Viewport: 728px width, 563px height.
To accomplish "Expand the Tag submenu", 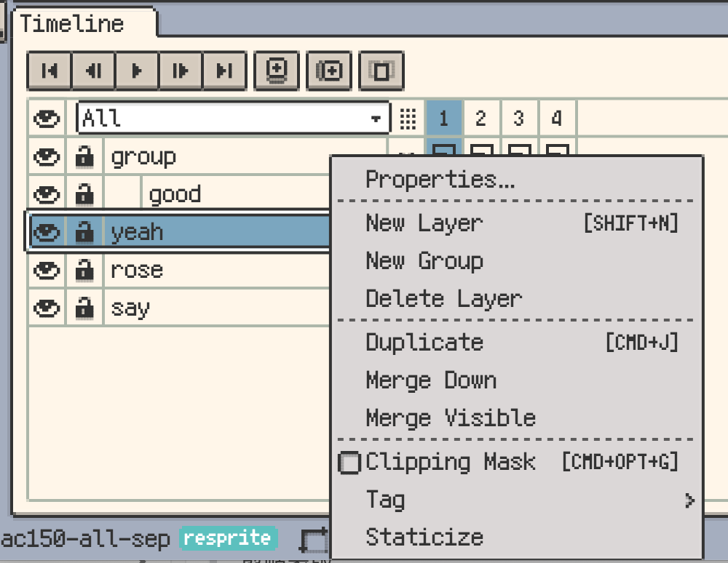I will tap(517, 500).
